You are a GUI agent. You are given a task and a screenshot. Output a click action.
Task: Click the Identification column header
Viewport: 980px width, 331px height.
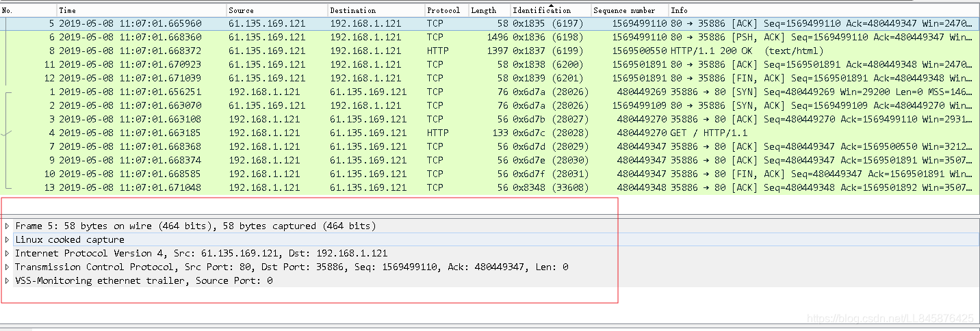click(551, 10)
